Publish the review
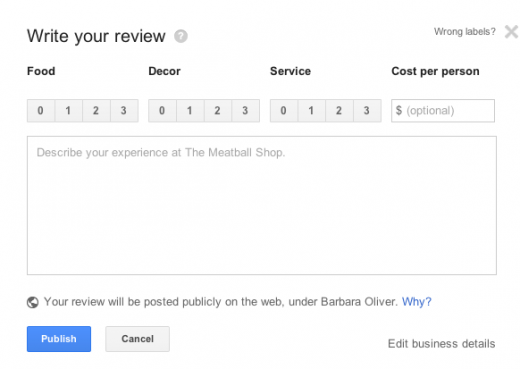Image resolution: width=520 pixels, height=369 pixels. (x=59, y=339)
